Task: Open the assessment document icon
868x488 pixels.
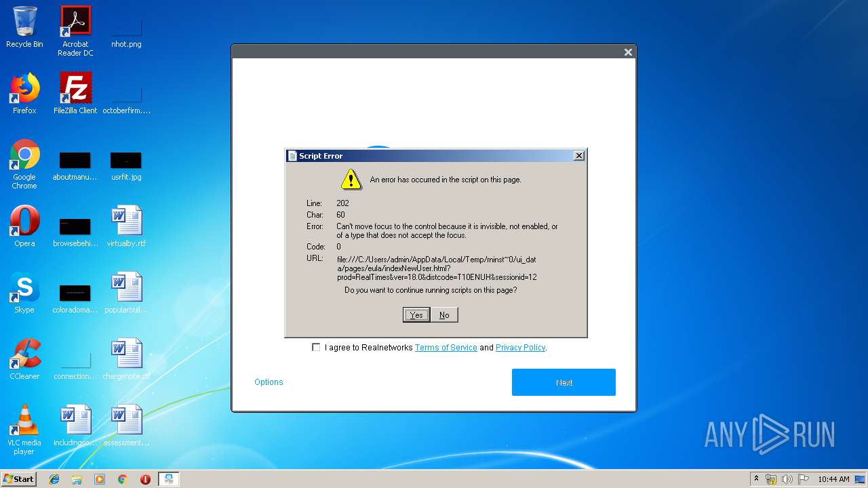Action: tap(126, 426)
